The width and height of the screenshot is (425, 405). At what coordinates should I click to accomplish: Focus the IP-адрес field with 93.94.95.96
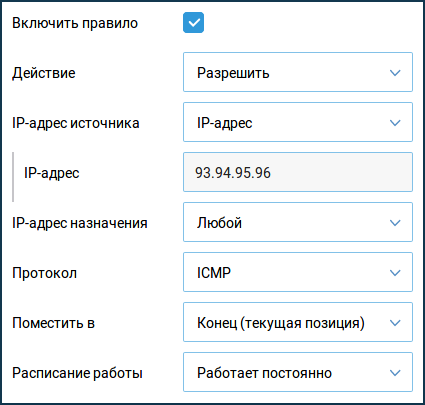click(298, 172)
